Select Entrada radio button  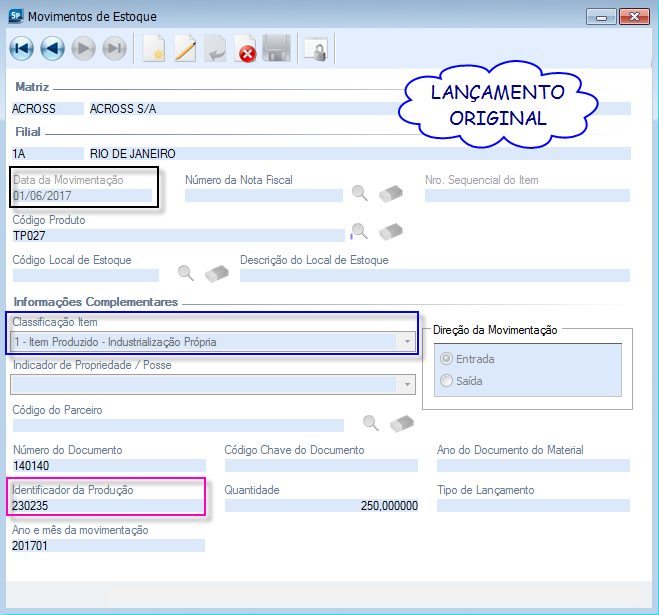pos(446,359)
